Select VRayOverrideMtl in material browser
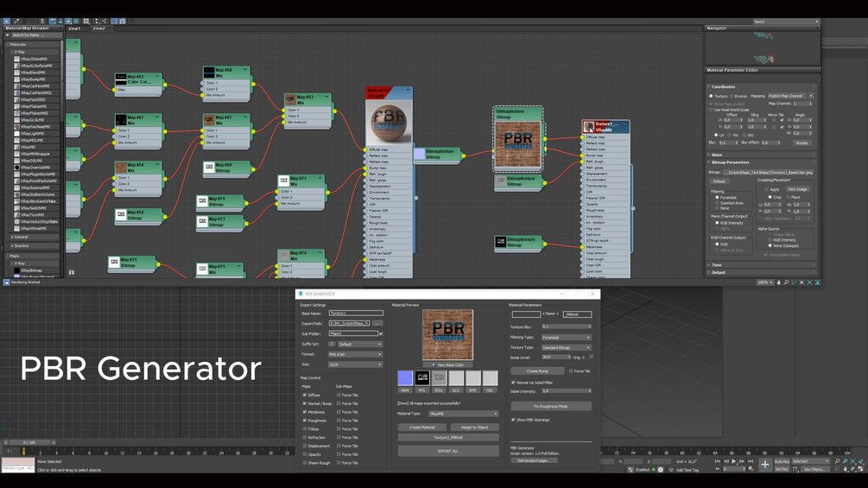Screen dimensions: 868x488 click(x=36, y=167)
